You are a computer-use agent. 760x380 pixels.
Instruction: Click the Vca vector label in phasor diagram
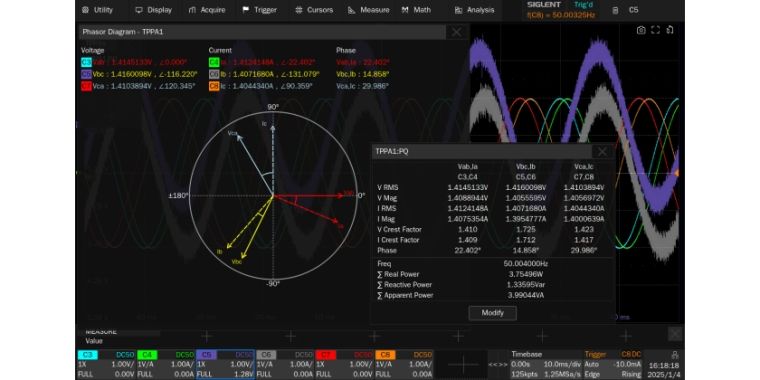pos(233,133)
